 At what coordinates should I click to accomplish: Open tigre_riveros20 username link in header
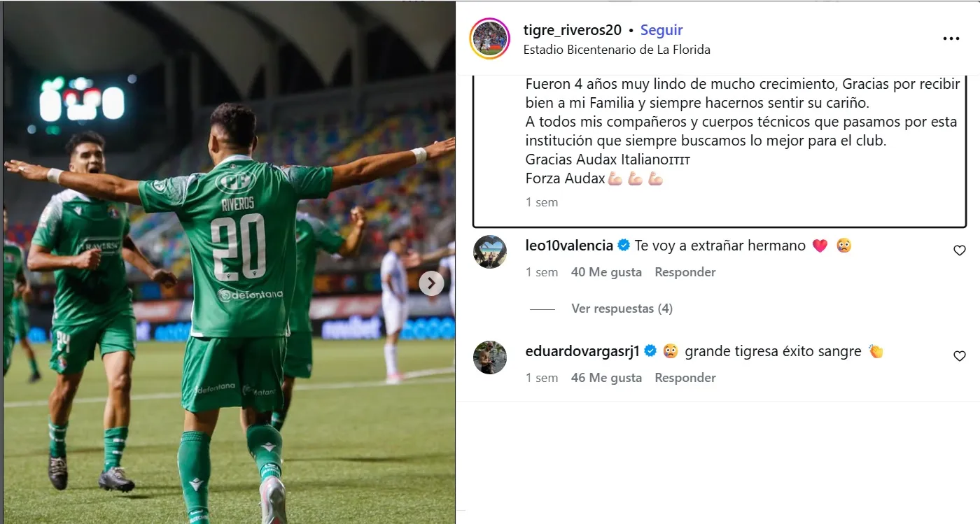click(x=573, y=30)
